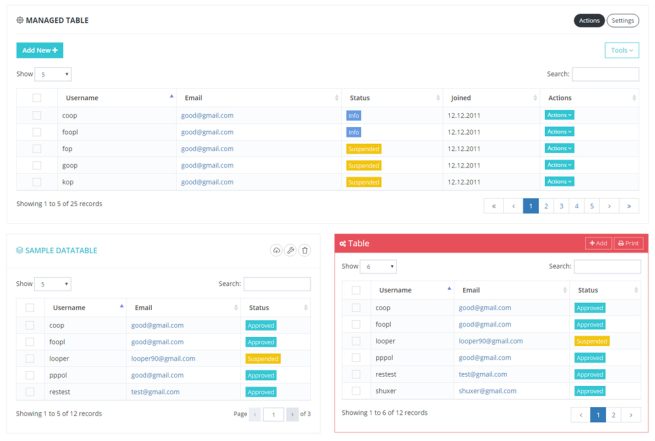
Task: Tick the checkbox for shuxer row
Action: coord(356,391)
